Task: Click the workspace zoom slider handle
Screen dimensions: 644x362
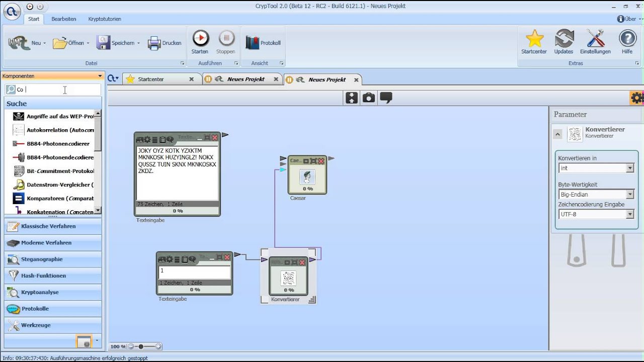Action: coord(141,346)
